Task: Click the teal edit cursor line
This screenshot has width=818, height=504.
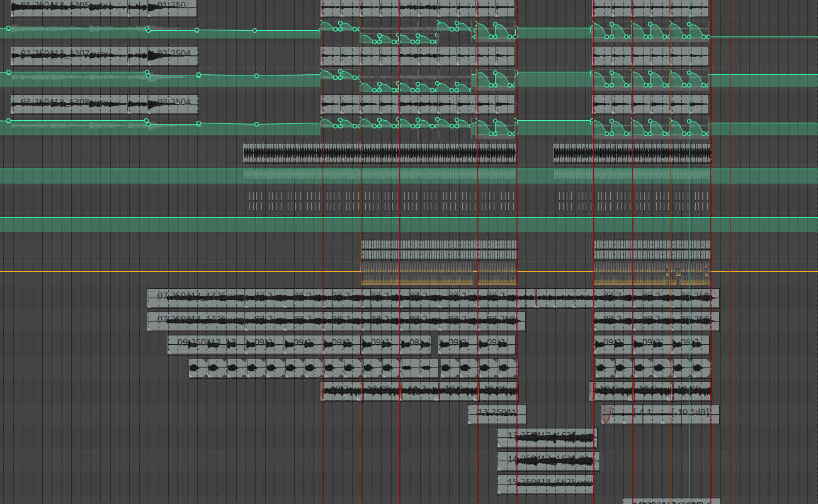Action: (690, 252)
